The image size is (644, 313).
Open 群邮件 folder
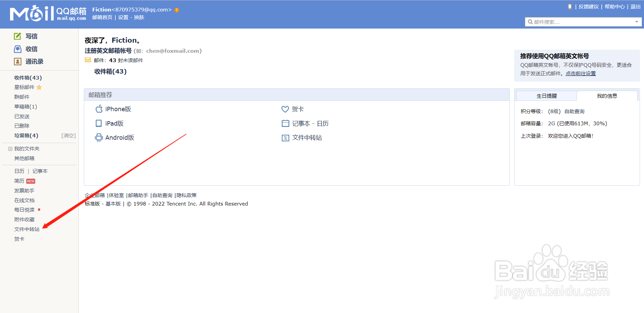[22, 97]
